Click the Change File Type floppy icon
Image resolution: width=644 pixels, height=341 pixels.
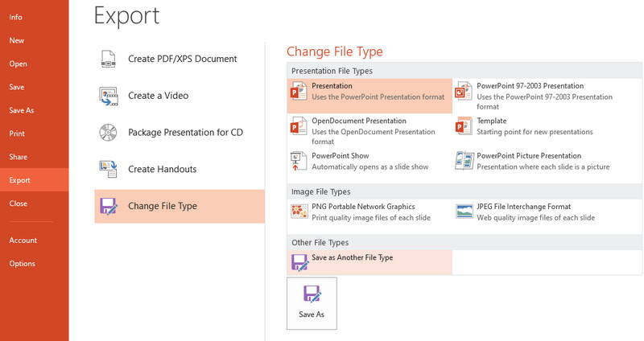tap(109, 206)
